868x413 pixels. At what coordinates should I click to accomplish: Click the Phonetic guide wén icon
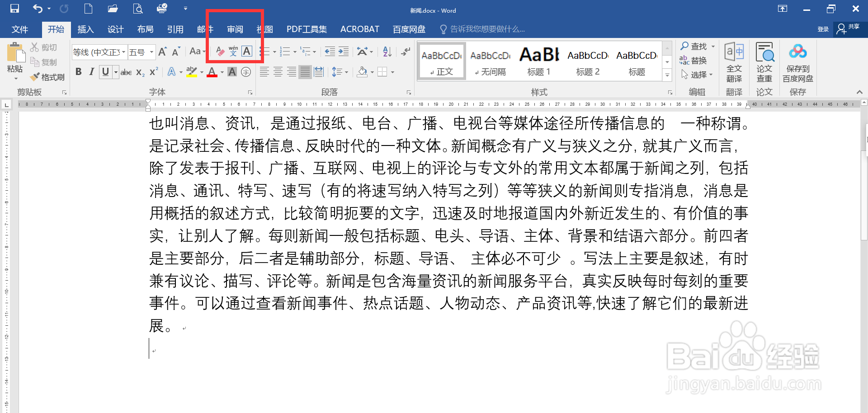pyautogui.click(x=233, y=52)
